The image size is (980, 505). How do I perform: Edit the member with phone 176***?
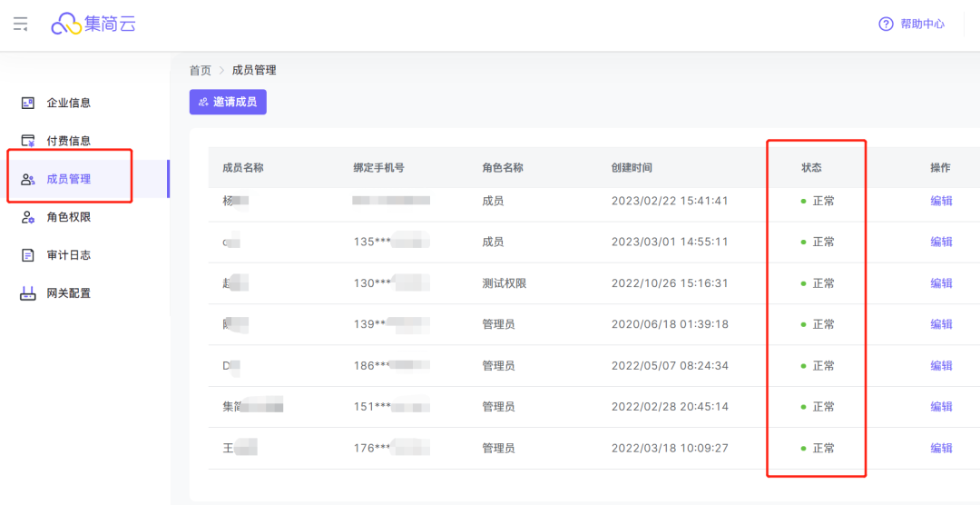(x=941, y=448)
